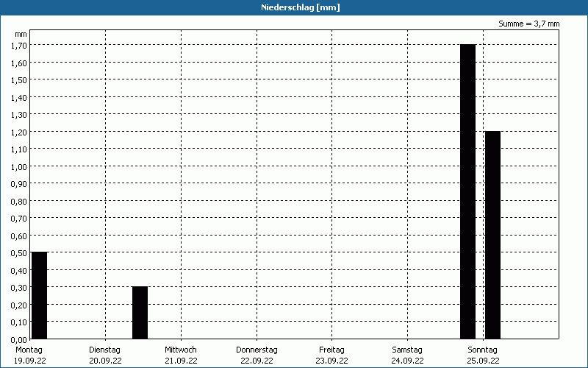This screenshot has height=368, width=588.
Task: Click the 0,40 y-axis value
Action: coord(19,271)
